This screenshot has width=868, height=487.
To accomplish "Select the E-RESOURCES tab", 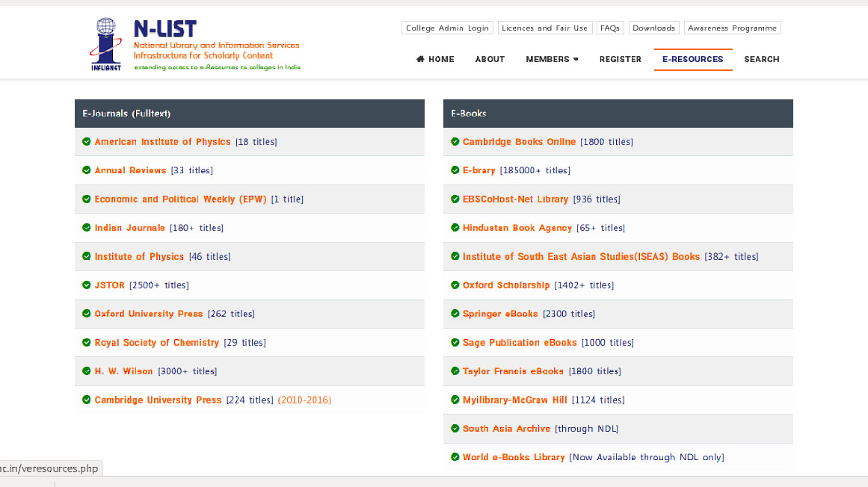I will pos(693,59).
